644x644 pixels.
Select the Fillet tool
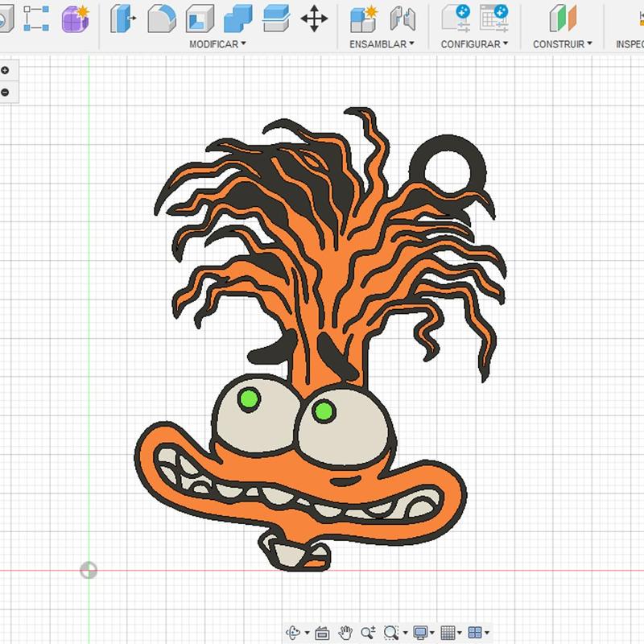[x=162, y=19]
